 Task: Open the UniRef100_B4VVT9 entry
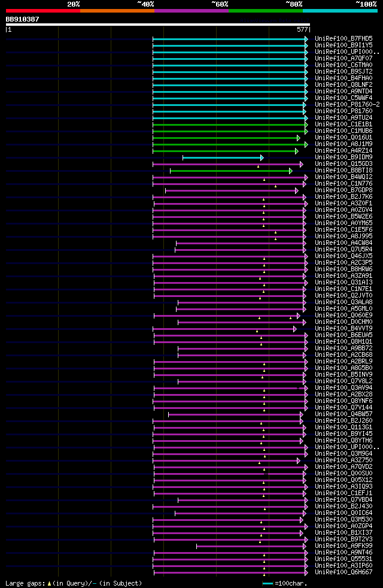click(x=344, y=329)
